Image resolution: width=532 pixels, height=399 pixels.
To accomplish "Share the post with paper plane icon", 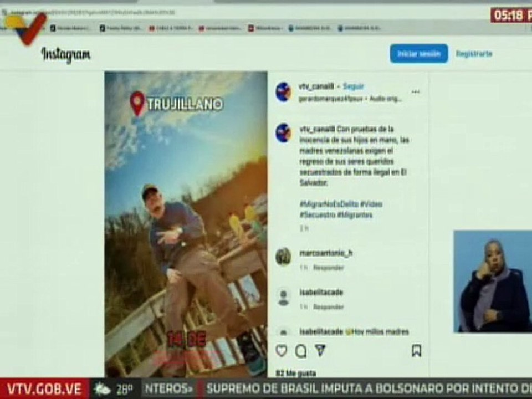I will 320,350.
